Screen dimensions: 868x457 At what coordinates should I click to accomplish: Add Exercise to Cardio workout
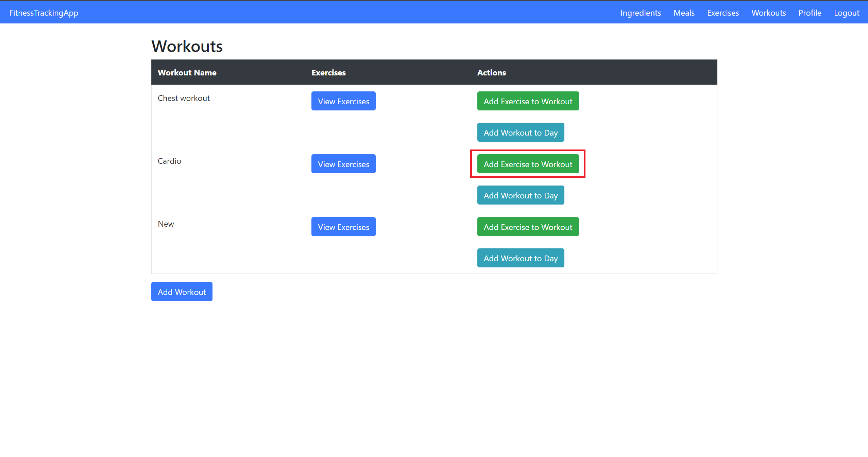(528, 164)
